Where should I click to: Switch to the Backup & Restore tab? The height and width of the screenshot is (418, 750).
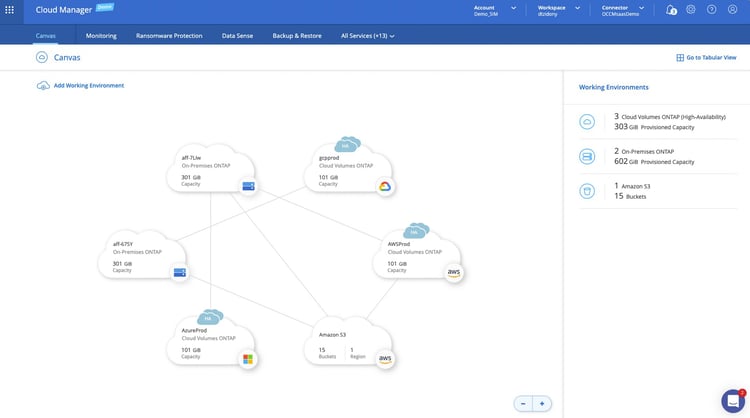click(x=297, y=35)
